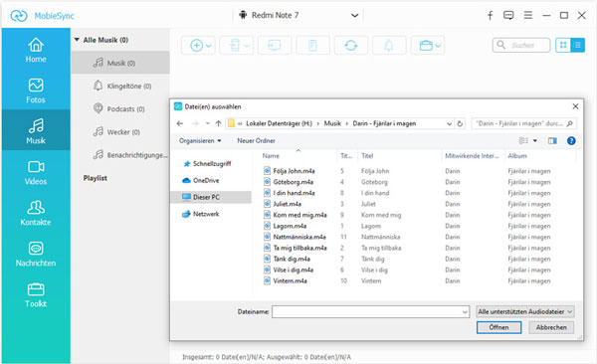Select the Musik sidebar section

click(x=36, y=130)
